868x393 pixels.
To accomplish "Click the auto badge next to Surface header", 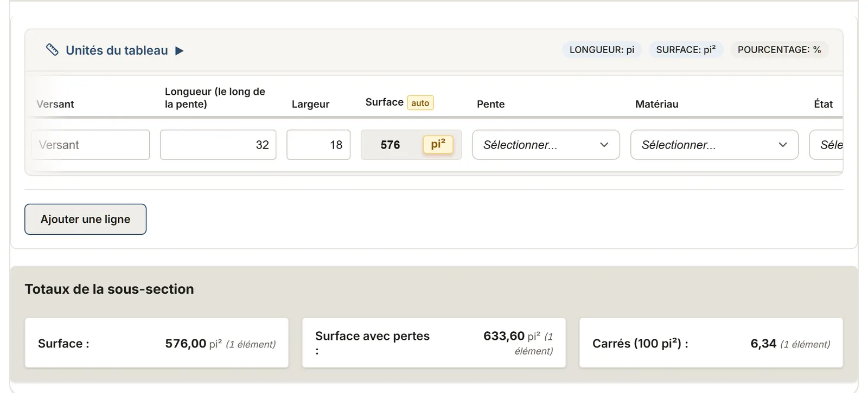I will [x=420, y=102].
